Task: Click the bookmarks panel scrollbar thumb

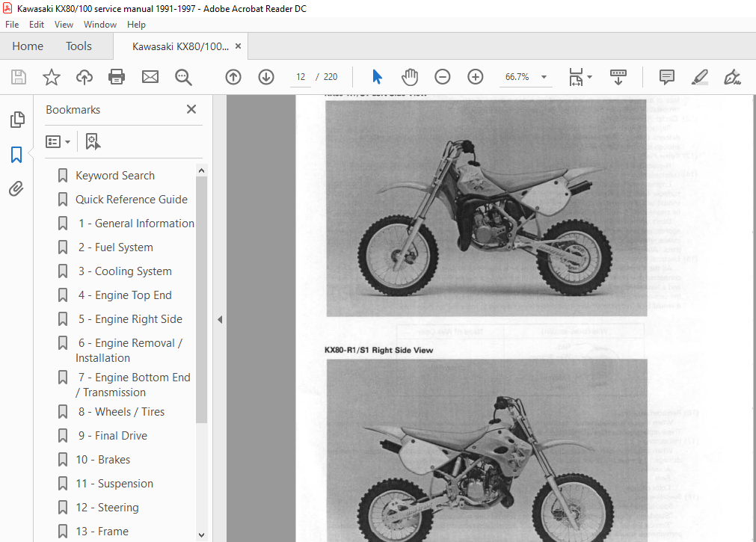Action: point(202,300)
